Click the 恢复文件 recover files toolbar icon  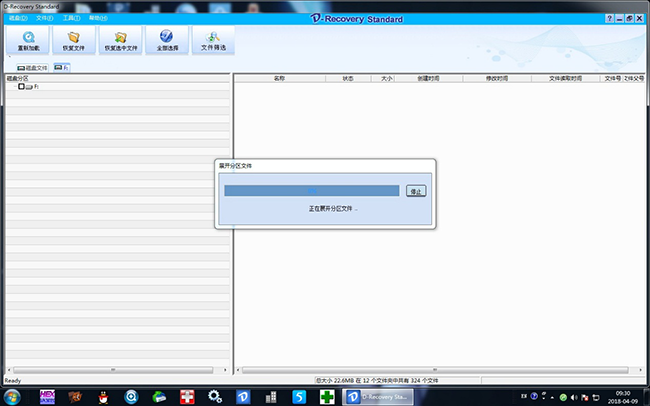(x=74, y=40)
